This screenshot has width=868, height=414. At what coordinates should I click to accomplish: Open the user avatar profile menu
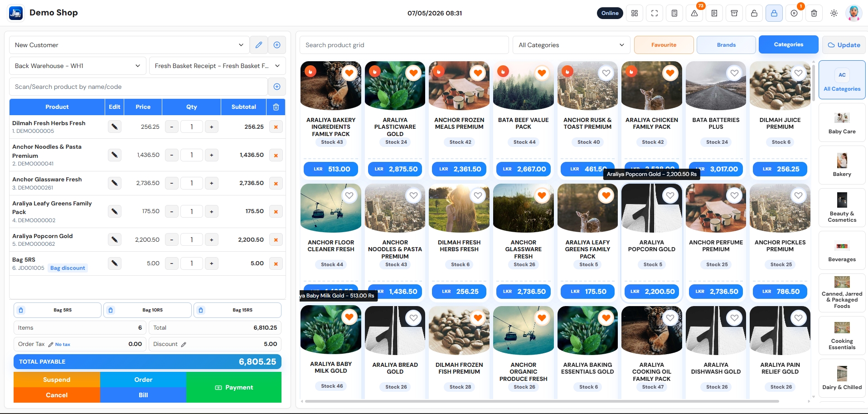(853, 13)
